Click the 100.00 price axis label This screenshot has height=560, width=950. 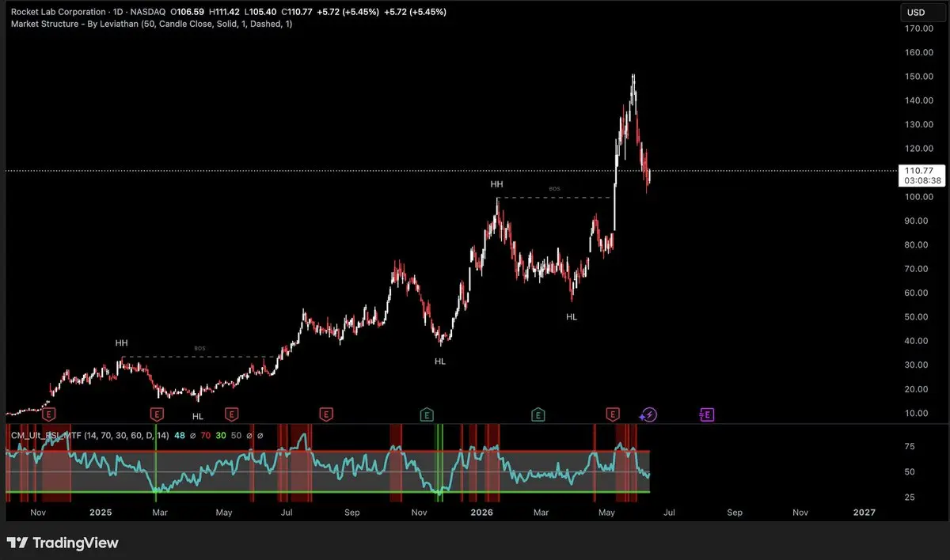(x=919, y=197)
